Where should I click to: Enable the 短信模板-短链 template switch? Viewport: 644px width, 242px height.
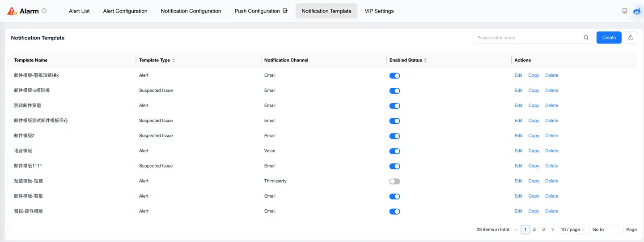point(394,181)
